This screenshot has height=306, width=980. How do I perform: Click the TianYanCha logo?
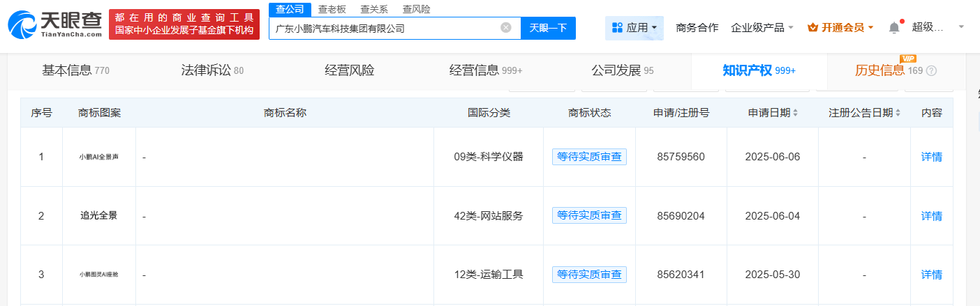[x=54, y=24]
